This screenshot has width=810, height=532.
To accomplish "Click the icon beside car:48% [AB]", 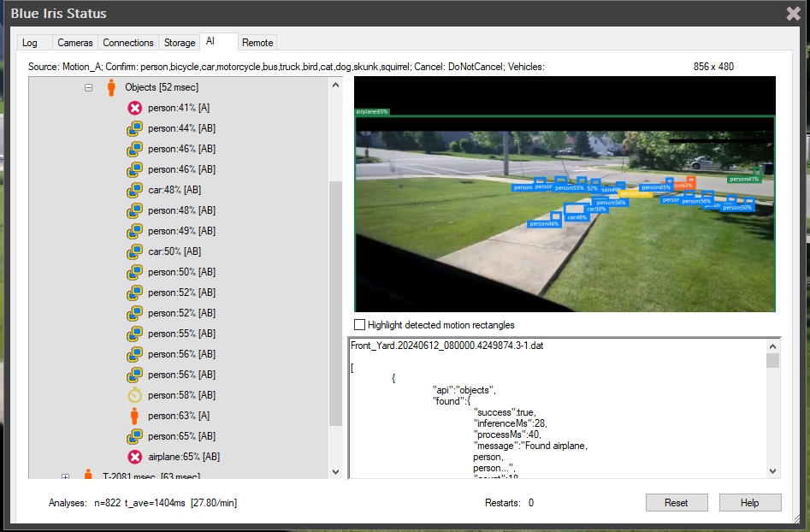I will point(135,190).
